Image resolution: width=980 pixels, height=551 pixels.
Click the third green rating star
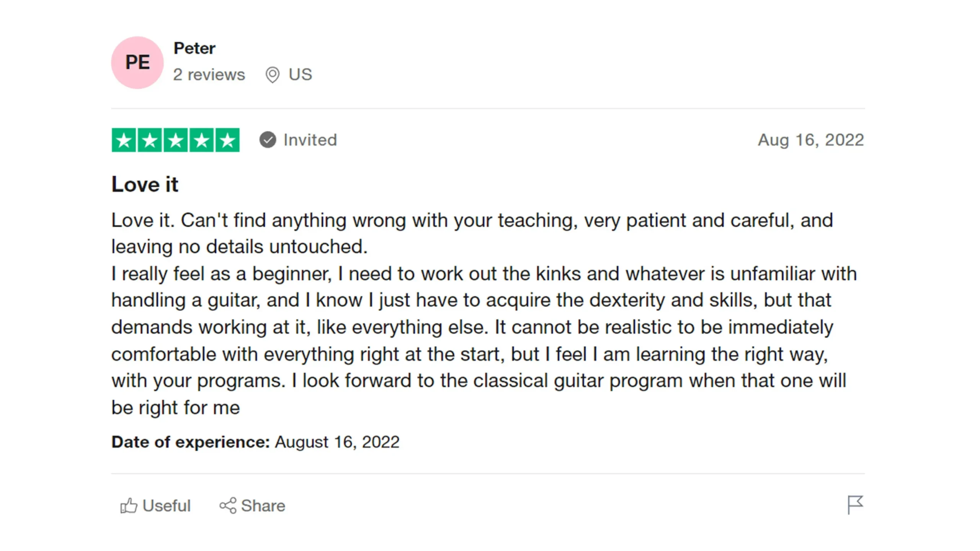tap(176, 140)
